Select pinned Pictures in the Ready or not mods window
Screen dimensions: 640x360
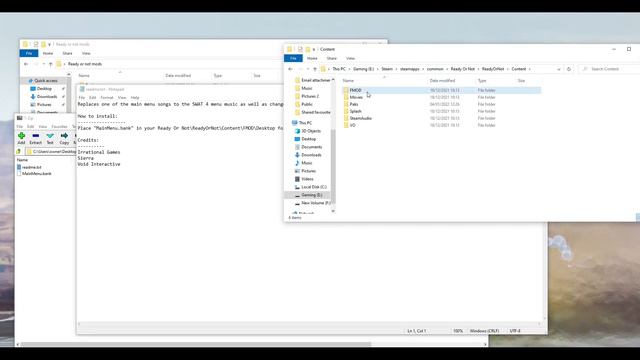[41, 105]
